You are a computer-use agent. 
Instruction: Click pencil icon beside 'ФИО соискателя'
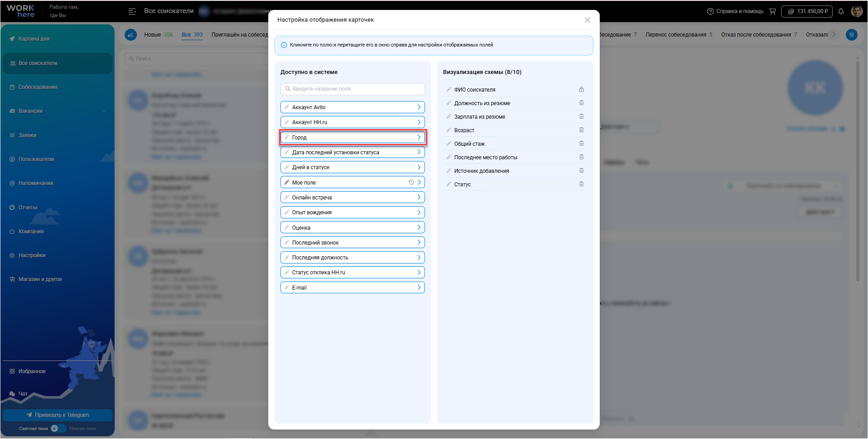pyautogui.click(x=448, y=89)
